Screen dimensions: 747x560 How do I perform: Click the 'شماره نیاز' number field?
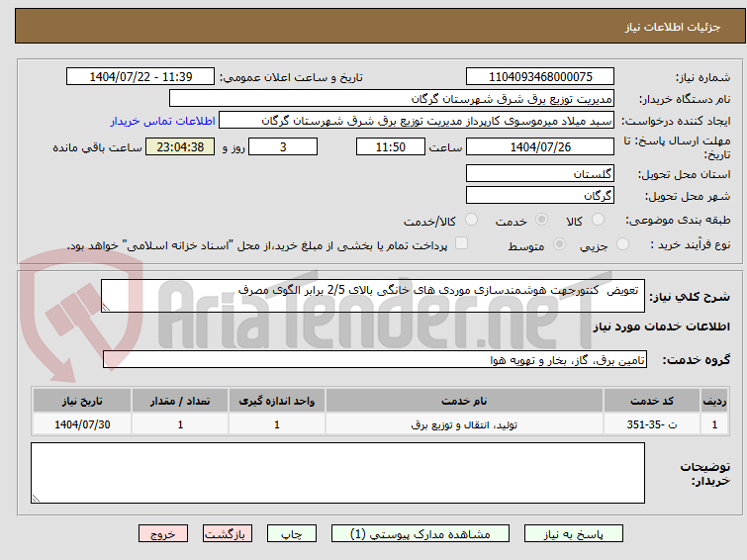pos(540,76)
